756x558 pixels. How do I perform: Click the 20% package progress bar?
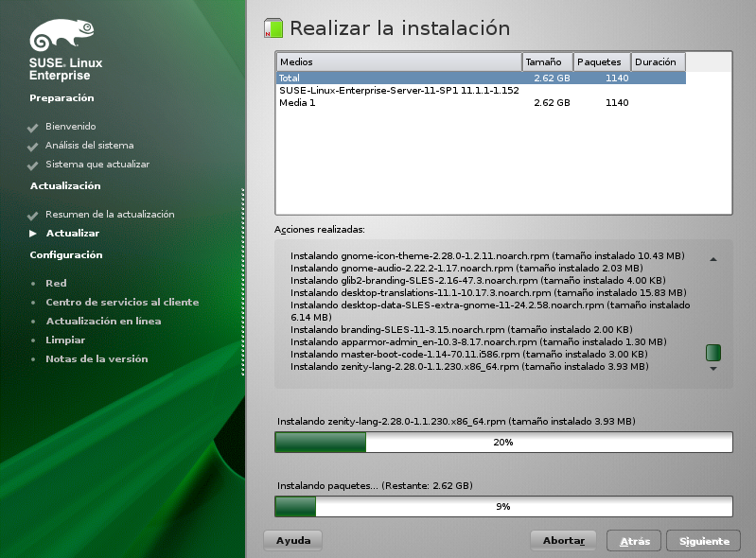[x=503, y=442]
